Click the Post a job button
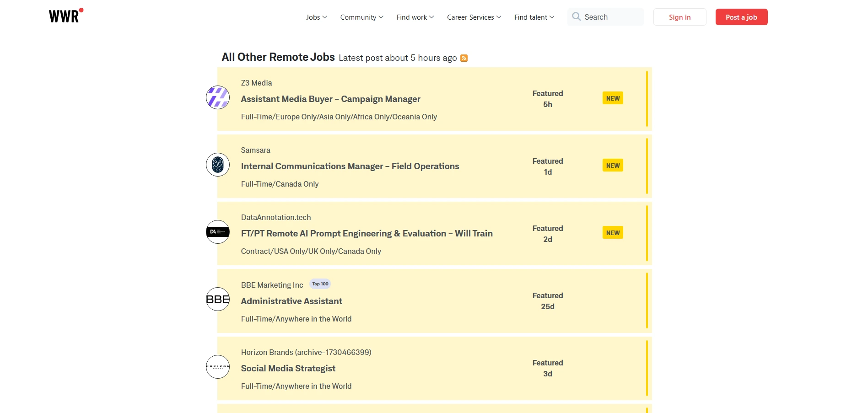The image size is (868, 413). (741, 17)
